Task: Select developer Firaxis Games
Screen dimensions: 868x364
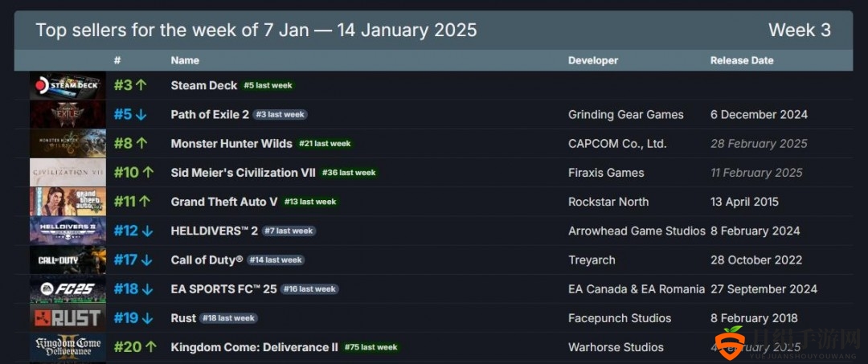Action: (x=606, y=173)
